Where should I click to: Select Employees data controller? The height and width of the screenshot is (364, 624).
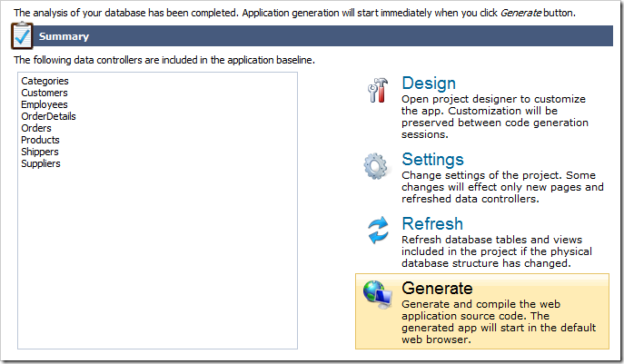tap(45, 104)
